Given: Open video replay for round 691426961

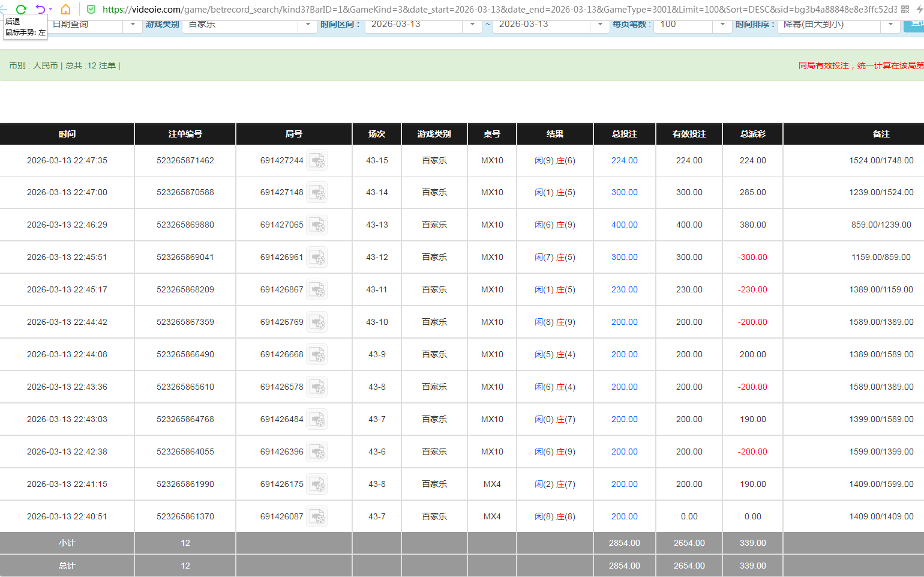Looking at the screenshot, I should click(317, 256).
